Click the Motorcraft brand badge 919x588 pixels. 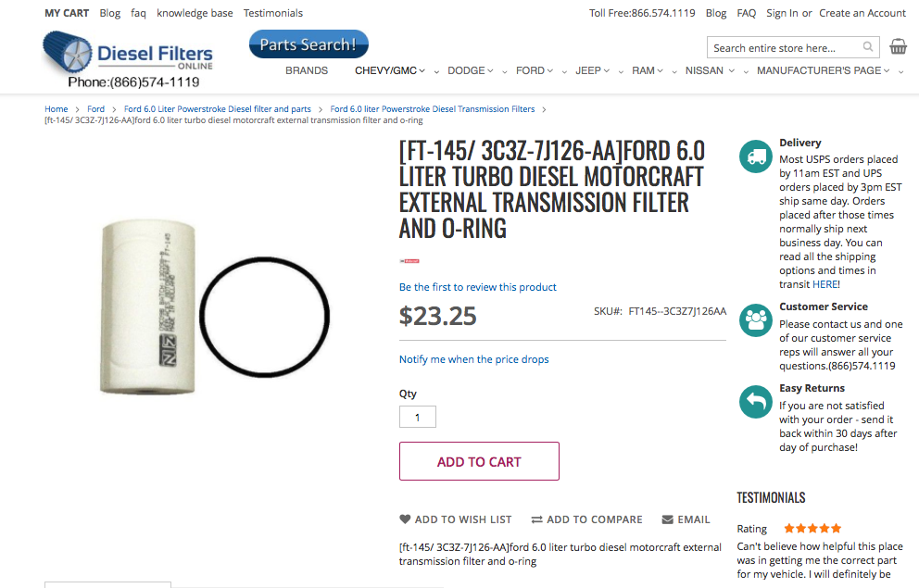pyautogui.click(x=410, y=262)
